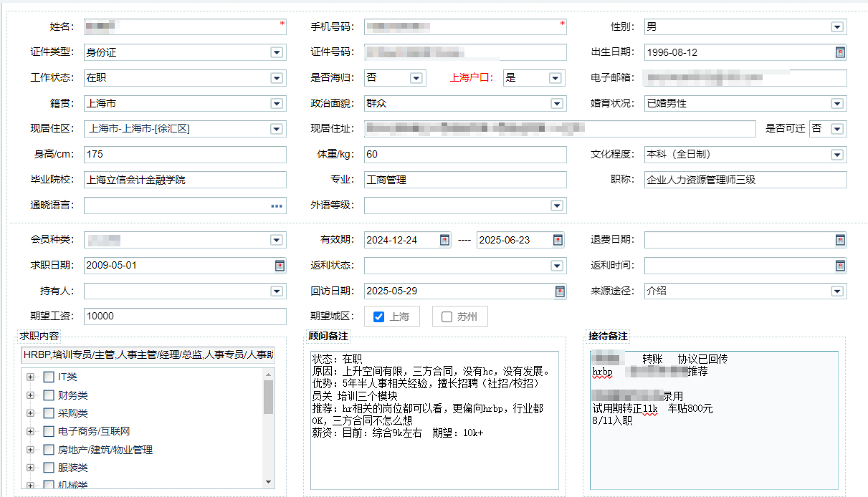Open calendar for 有效期 start date 2024-12-24
Screen dimensions: 868x497
point(444,240)
